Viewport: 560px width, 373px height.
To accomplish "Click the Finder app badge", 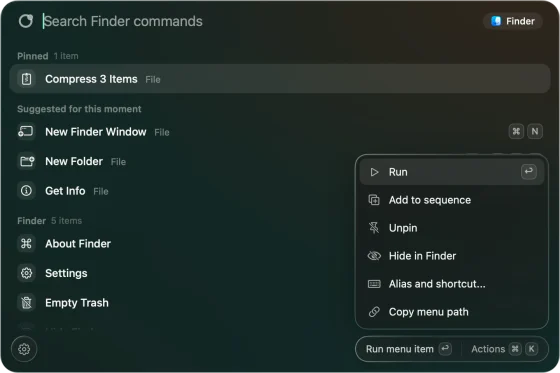I will 513,21.
